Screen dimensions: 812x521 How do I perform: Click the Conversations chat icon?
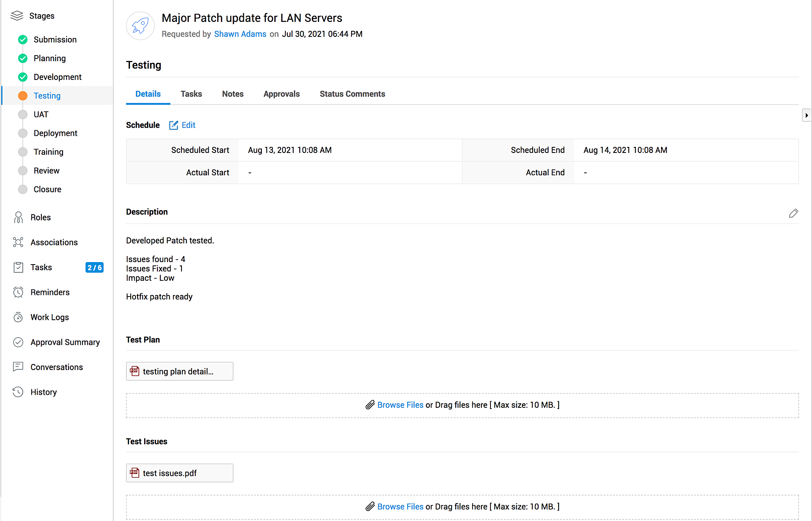click(x=18, y=367)
